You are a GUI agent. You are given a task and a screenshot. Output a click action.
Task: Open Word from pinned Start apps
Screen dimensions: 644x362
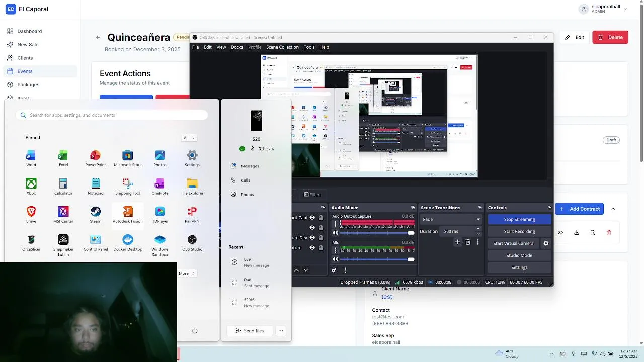pos(31,158)
